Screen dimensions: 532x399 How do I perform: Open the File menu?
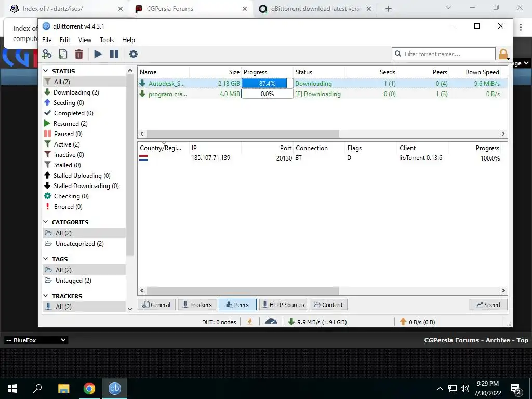[x=47, y=39]
